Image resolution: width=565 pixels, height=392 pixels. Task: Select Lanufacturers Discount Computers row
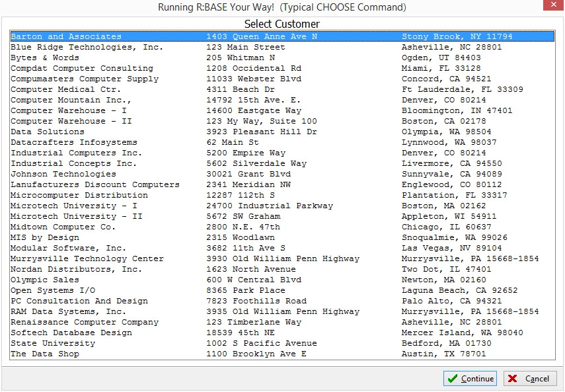click(x=94, y=185)
